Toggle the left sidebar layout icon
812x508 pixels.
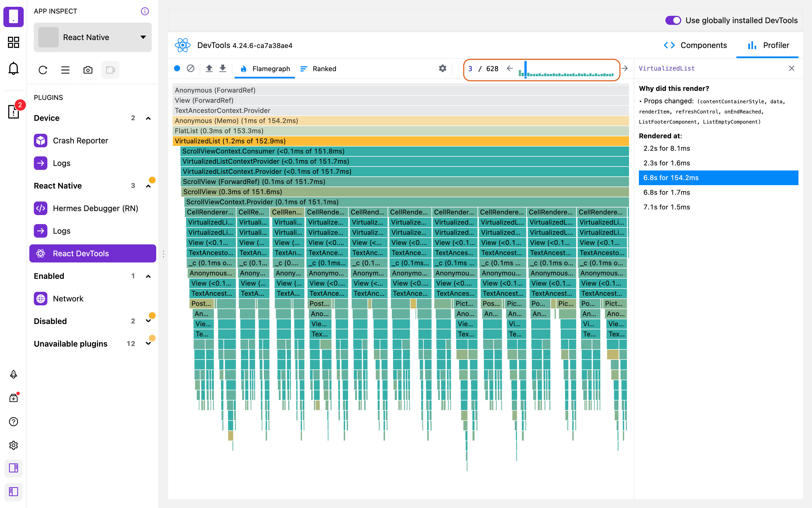[14, 492]
